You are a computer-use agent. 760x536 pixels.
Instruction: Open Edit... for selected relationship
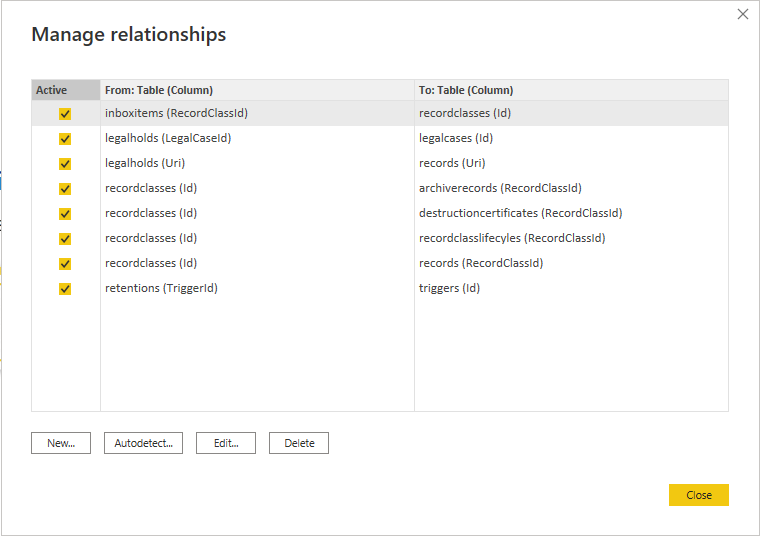click(226, 443)
